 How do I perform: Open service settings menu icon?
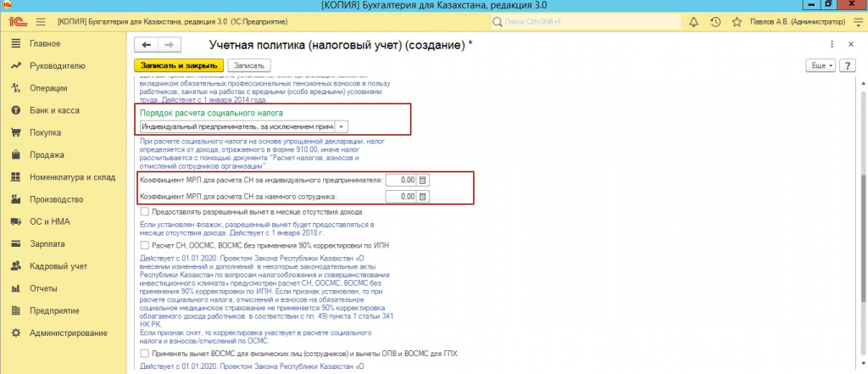[x=857, y=22]
